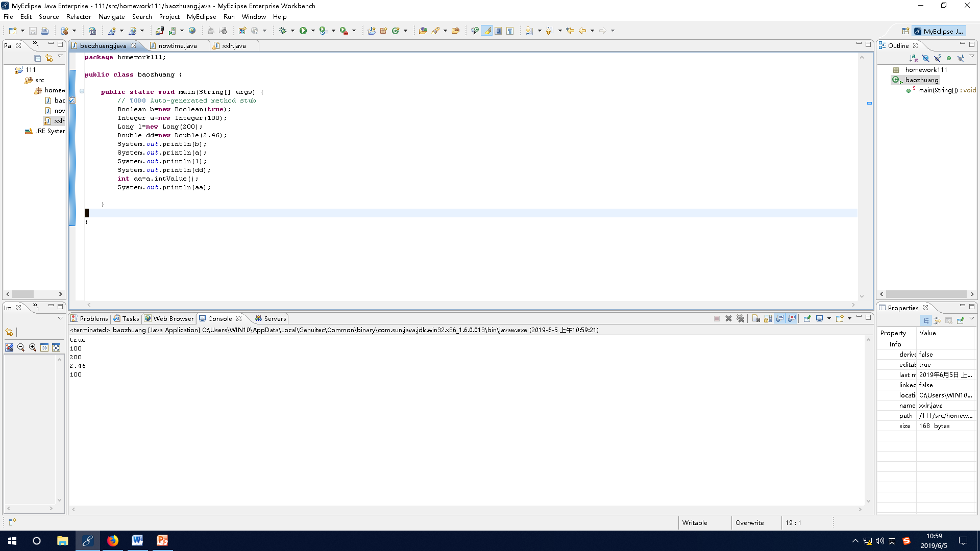Viewport: 980px width, 551px height.
Task: Toggle show categories in Properties view
Action: tap(925, 320)
